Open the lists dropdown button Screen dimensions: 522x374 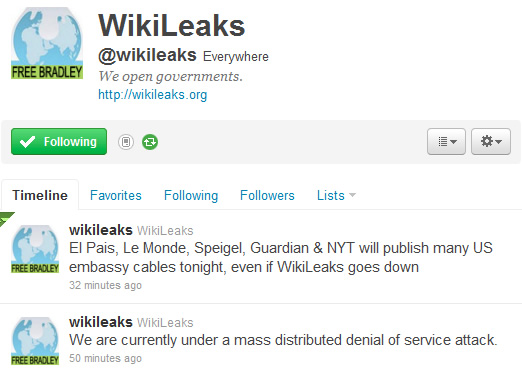tap(446, 142)
